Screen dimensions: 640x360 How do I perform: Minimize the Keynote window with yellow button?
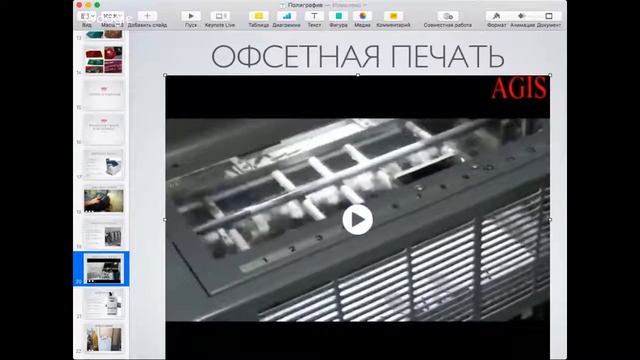(88, 5)
